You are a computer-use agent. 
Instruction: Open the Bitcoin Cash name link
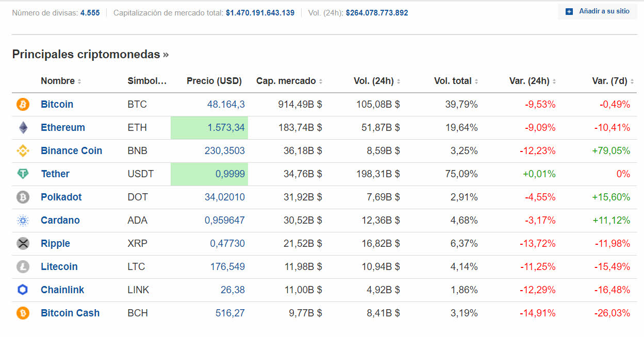click(x=70, y=313)
